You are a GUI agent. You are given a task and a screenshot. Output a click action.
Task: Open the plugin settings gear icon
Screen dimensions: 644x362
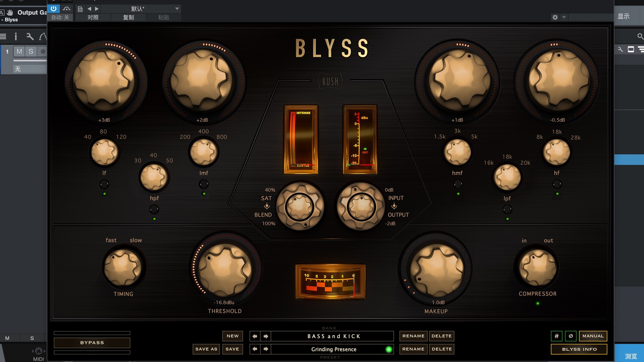(x=555, y=17)
